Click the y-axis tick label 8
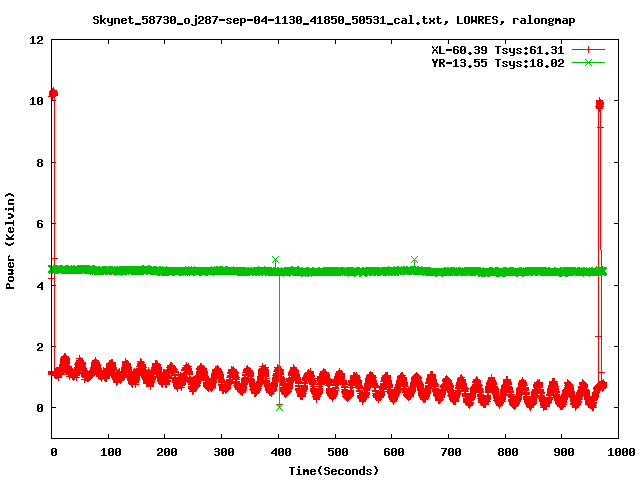640x480 pixels. pos(40,163)
